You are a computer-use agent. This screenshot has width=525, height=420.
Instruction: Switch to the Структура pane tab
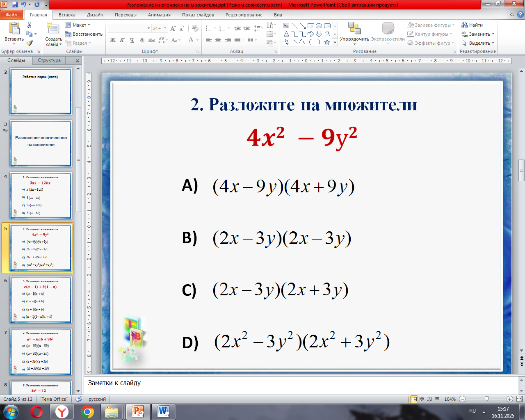[x=49, y=60]
